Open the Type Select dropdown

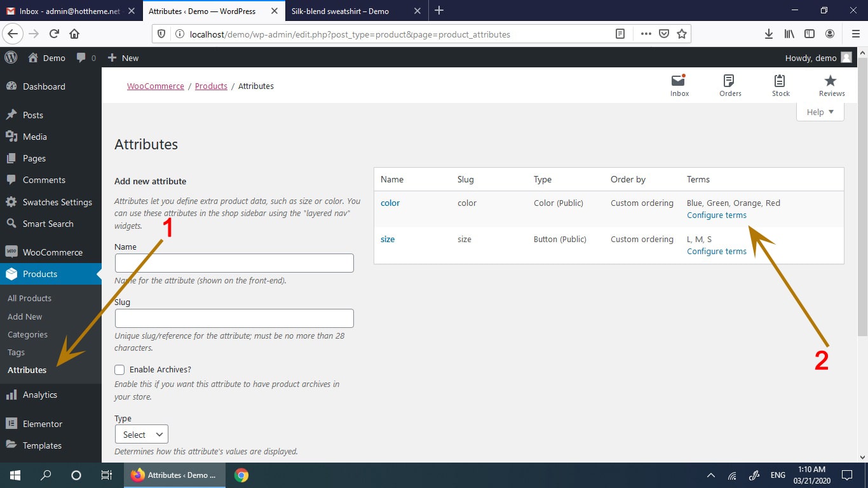coord(142,435)
